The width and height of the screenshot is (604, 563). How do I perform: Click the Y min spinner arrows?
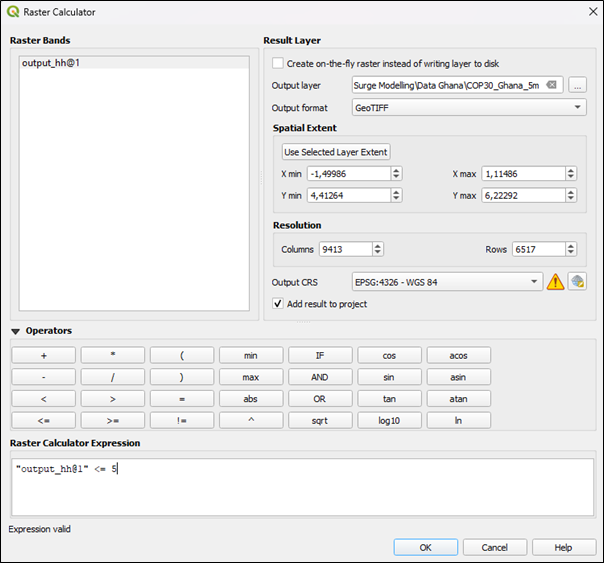[396, 196]
